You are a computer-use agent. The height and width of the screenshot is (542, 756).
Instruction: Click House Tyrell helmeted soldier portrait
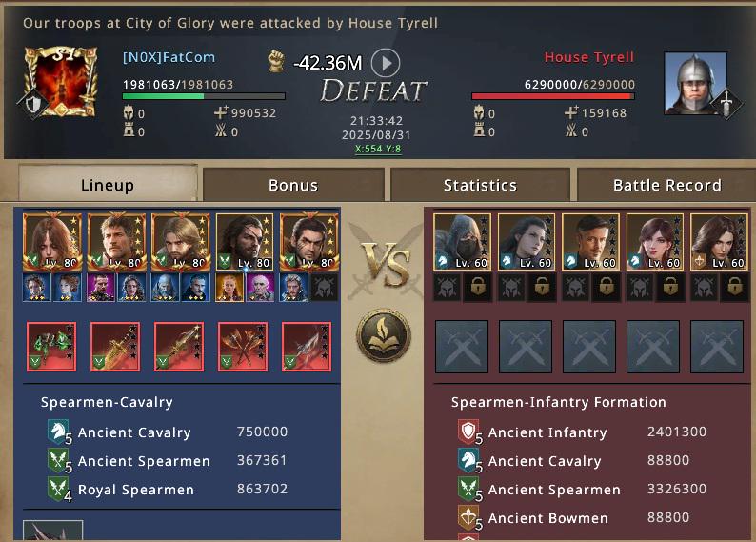[x=696, y=84]
